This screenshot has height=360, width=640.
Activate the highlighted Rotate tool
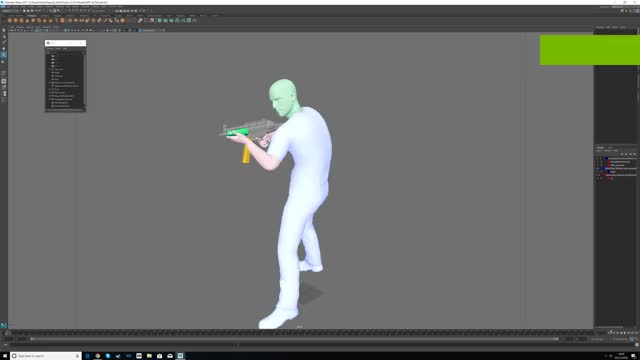point(4,55)
